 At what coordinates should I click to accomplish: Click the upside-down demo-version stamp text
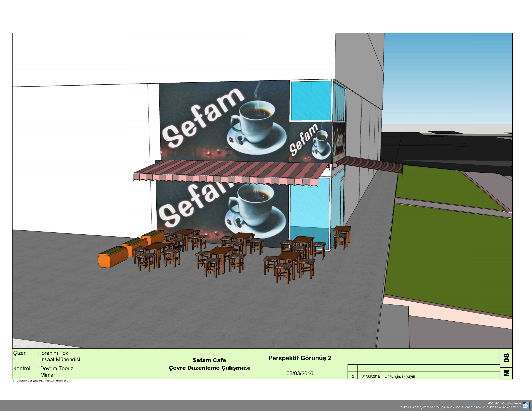tap(460, 407)
